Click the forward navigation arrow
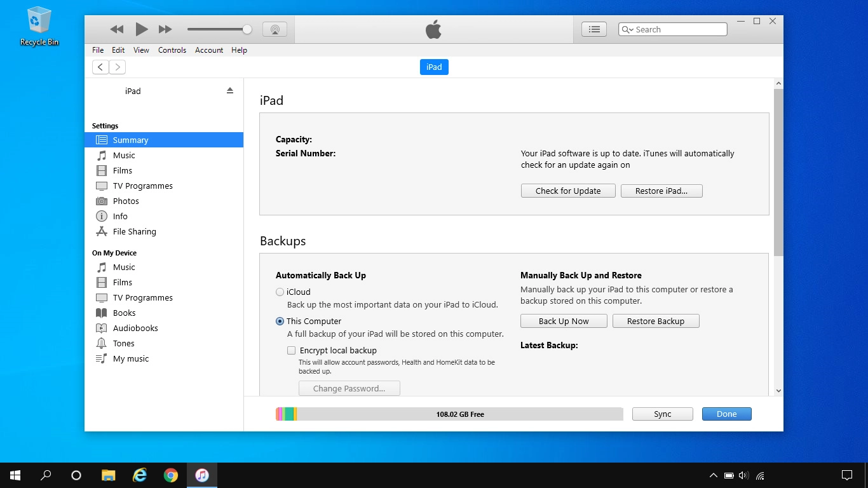Image resolution: width=868 pixels, height=488 pixels. [118, 67]
